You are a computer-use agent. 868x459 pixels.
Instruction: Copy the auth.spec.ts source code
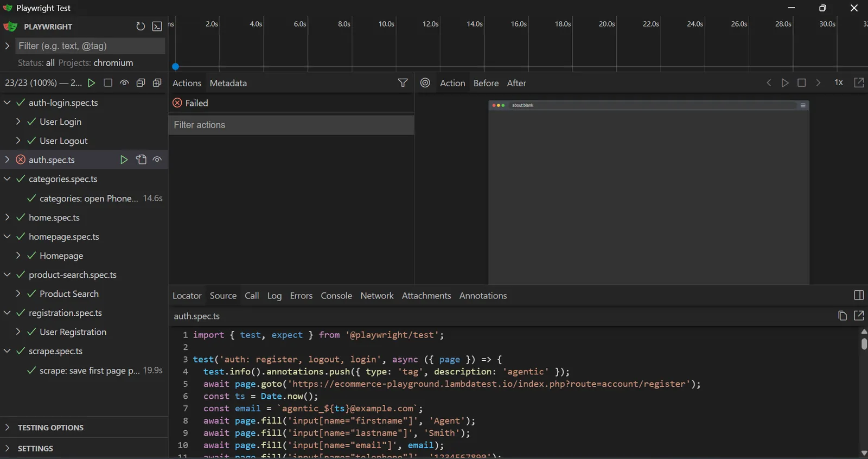click(843, 316)
